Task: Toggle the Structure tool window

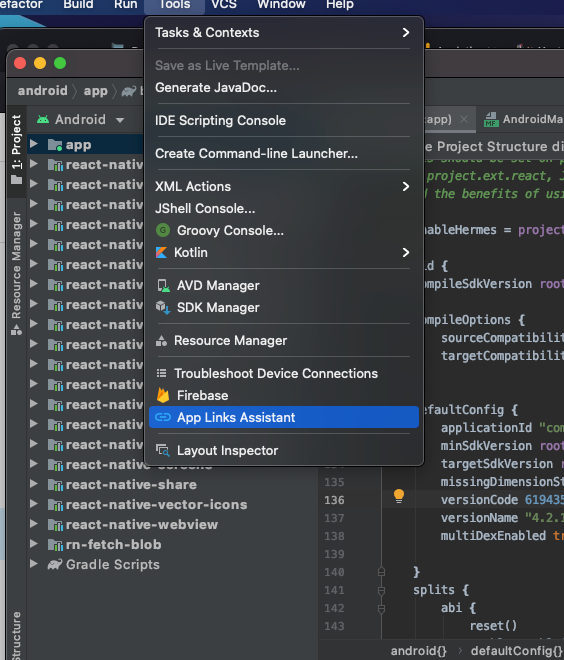Action: 16,635
